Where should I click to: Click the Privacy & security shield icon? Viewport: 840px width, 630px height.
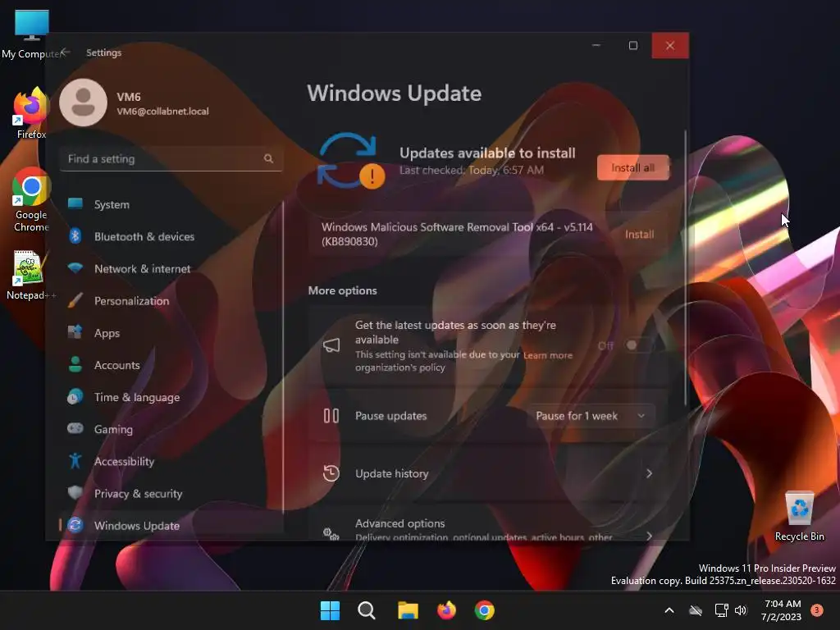point(75,493)
